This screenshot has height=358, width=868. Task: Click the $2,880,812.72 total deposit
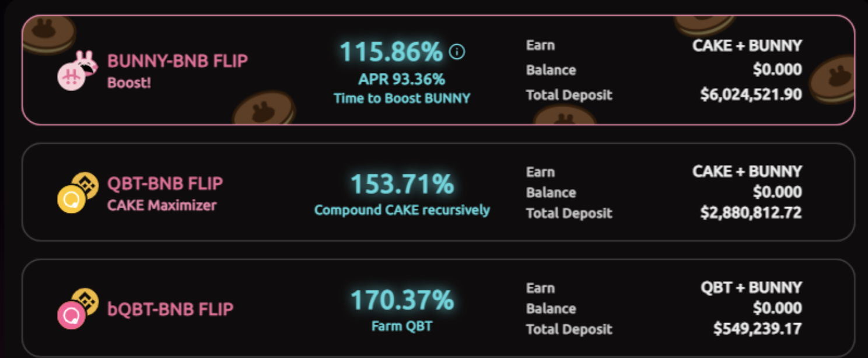coord(751,213)
